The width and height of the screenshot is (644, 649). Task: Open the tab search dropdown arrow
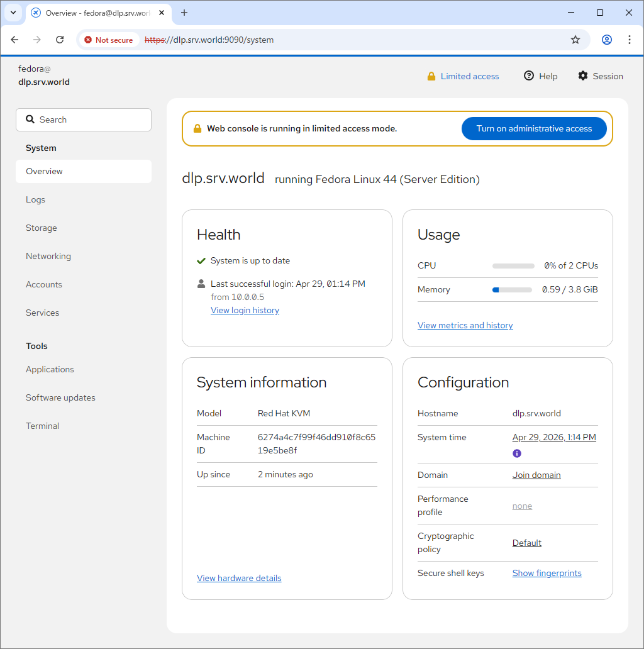pyautogui.click(x=13, y=13)
